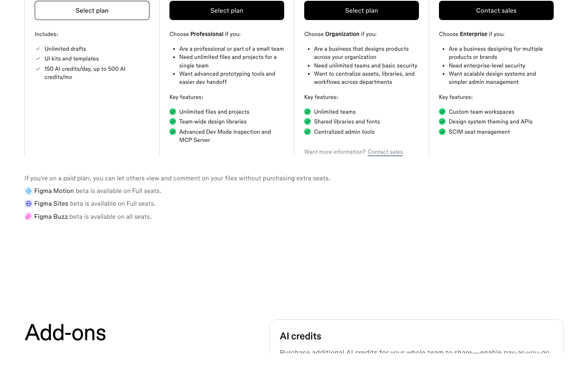
Task: Click checkmark next to UI kits and templates
Action: [x=38, y=58]
